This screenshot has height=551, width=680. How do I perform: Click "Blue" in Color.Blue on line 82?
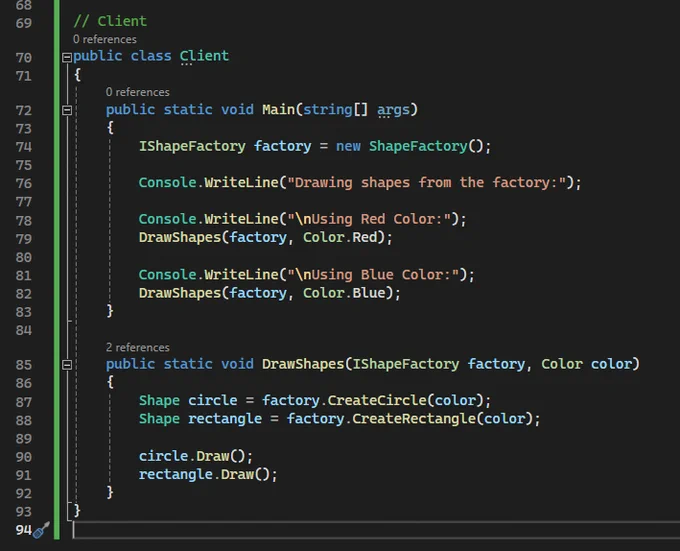pos(369,293)
